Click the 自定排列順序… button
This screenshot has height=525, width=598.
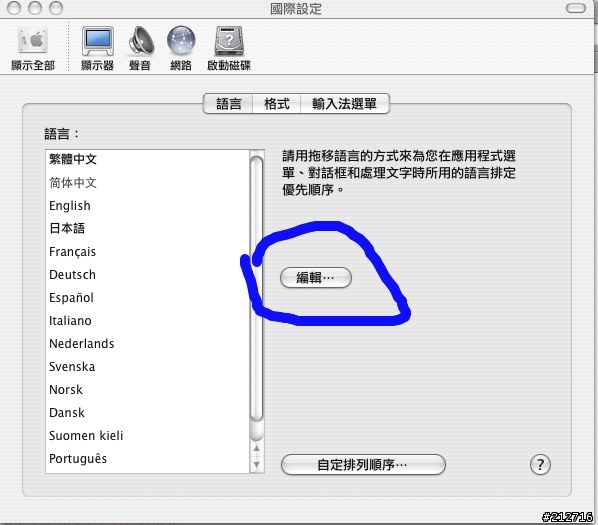point(363,465)
